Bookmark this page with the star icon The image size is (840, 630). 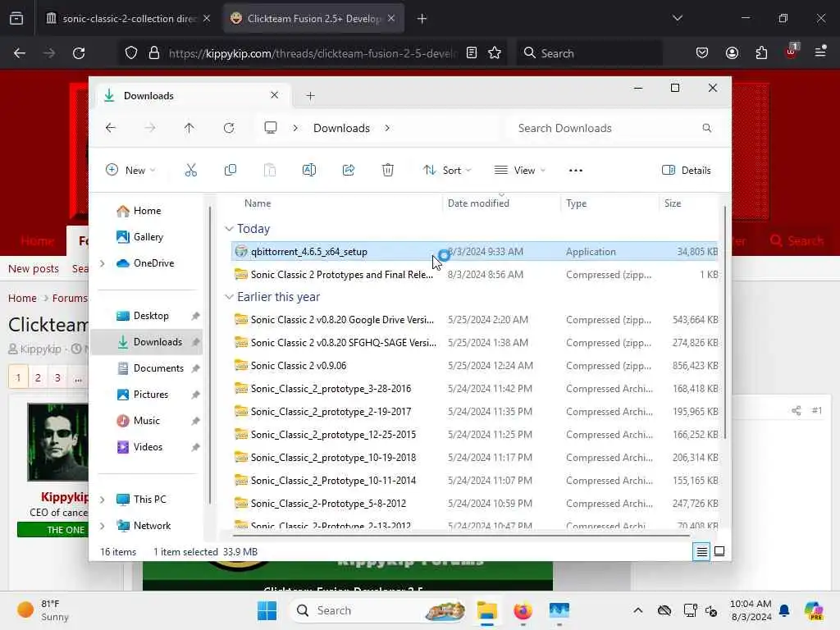[495, 53]
